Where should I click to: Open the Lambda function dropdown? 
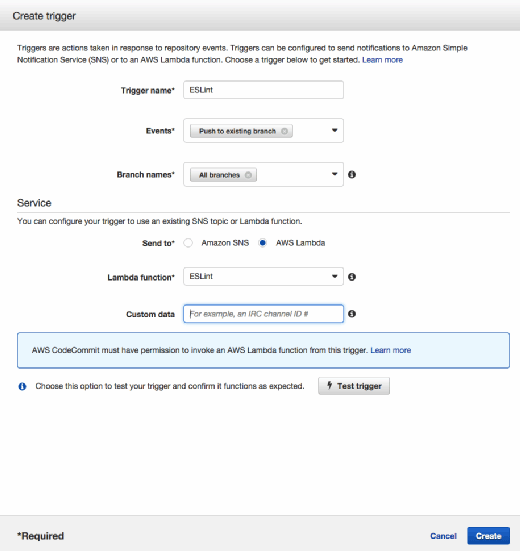click(x=263, y=277)
